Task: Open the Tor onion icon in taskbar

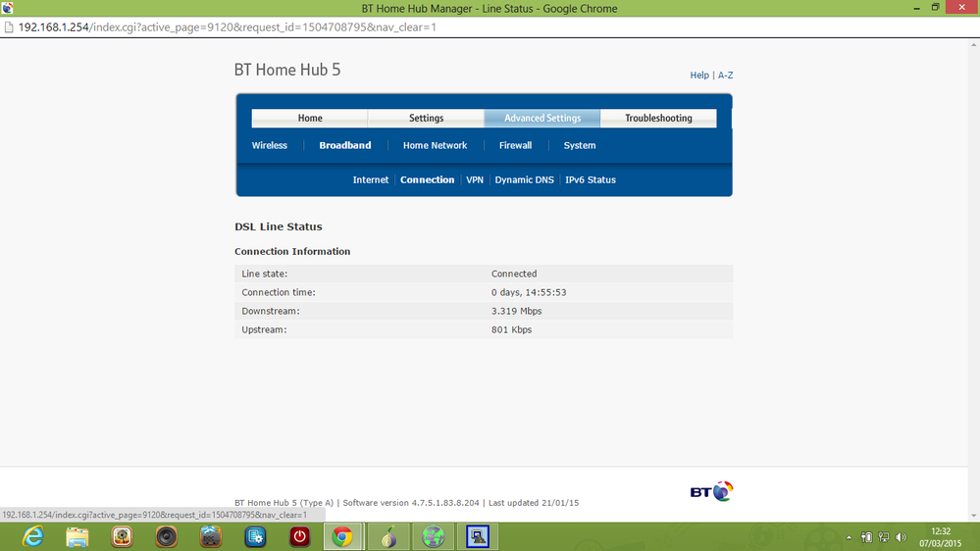Action: point(388,536)
